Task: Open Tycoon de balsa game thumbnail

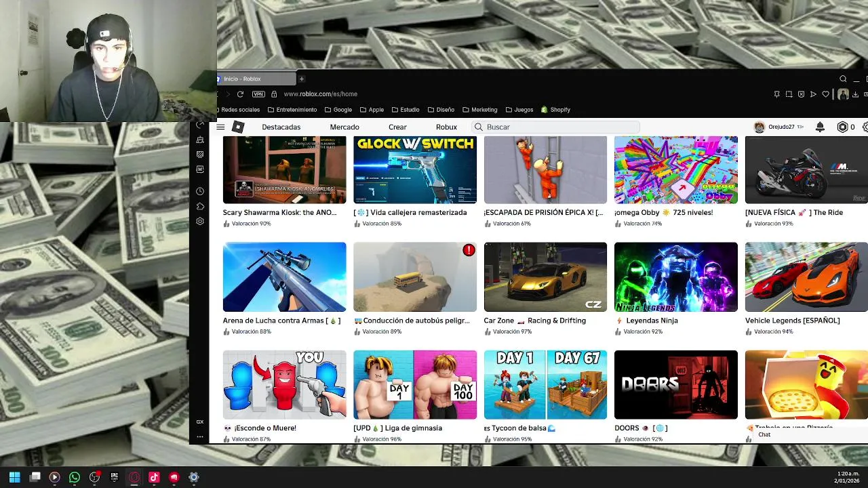Action: tap(545, 385)
